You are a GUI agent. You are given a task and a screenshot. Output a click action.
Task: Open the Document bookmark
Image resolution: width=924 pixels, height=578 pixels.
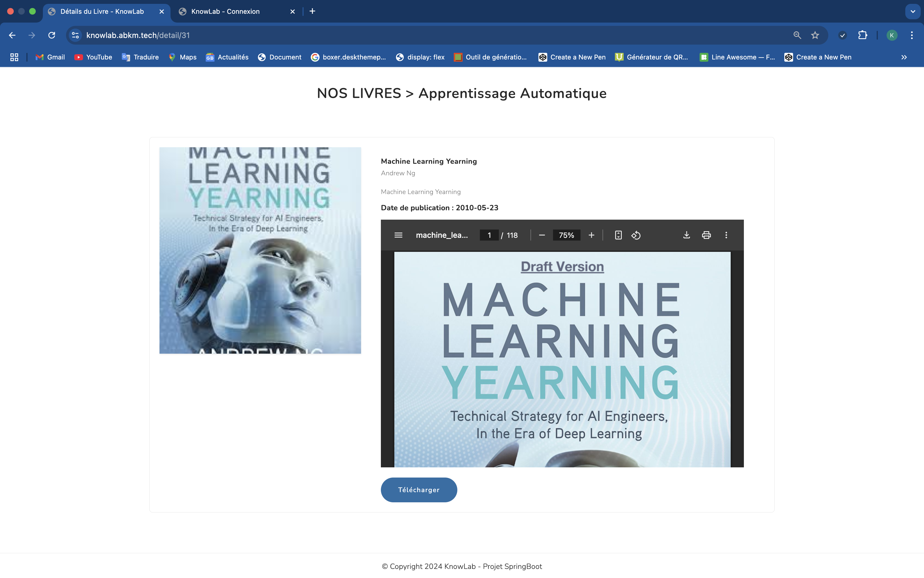point(280,57)
